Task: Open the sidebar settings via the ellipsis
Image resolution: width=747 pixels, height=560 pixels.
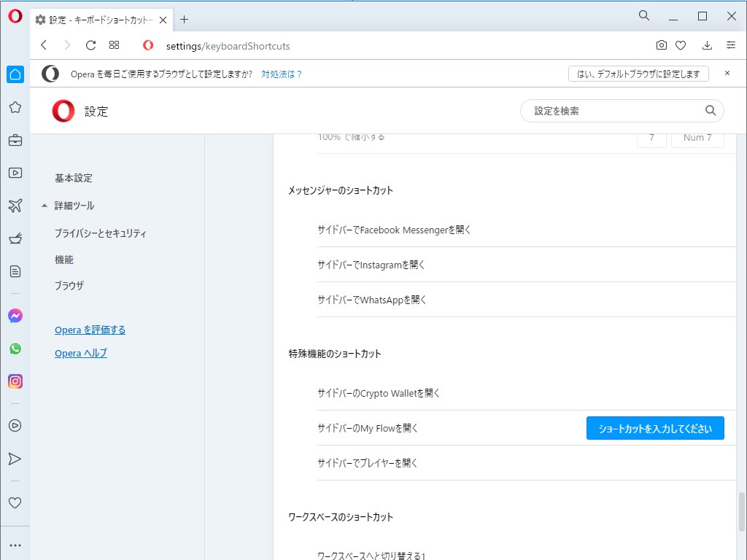Action: (x=15, y=545)
